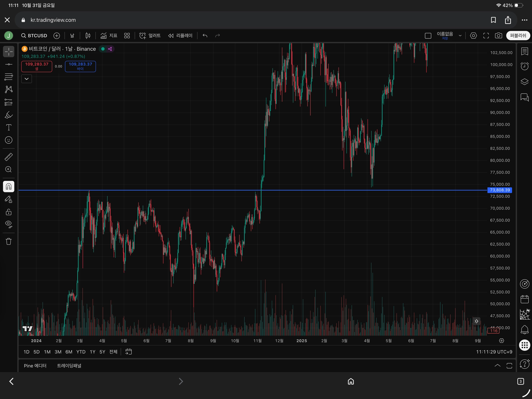Toggle hide all drawings eye icon
Viewport: 532px width, 399px height.
pyautogui.click(x=9, y=224)
